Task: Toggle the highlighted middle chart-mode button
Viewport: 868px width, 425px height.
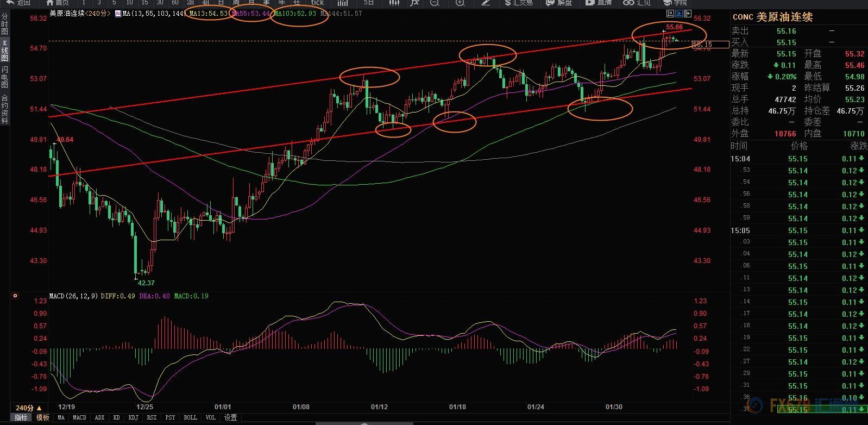Action: click(680, 14)
